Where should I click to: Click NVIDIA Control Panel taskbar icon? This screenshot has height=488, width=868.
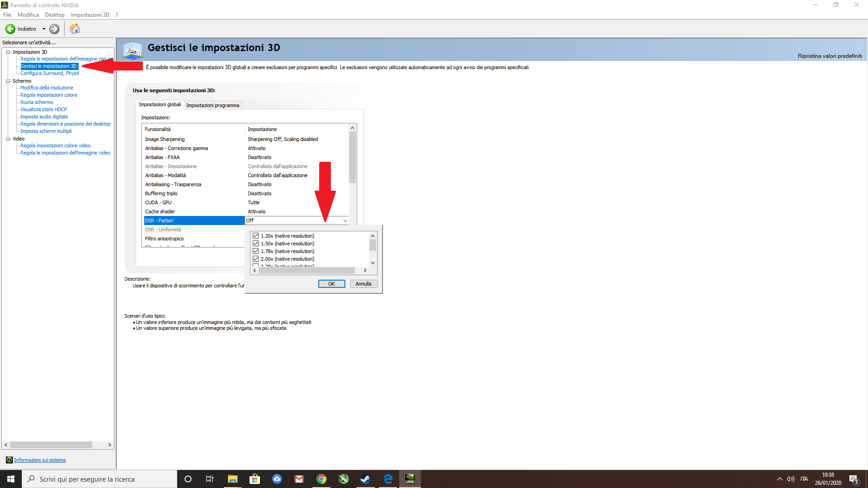click(410, 479)
